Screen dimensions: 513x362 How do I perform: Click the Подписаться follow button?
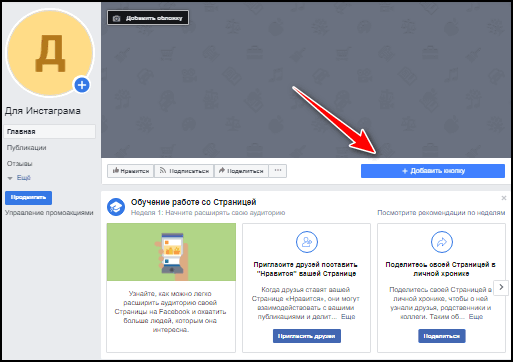(184, 171)
